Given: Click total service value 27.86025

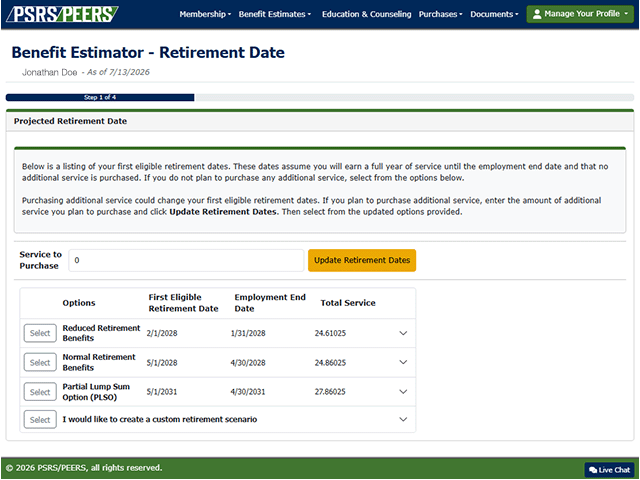Looking at the screenshot, I should (x=330, y=392).
